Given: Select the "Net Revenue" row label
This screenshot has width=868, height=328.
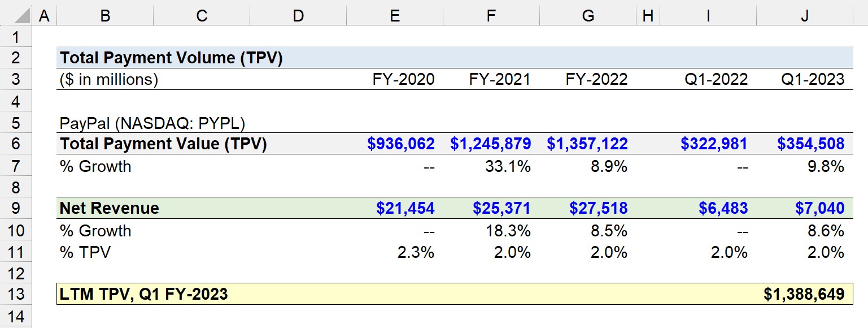Looking at the screenshot, I should (110, 208).
